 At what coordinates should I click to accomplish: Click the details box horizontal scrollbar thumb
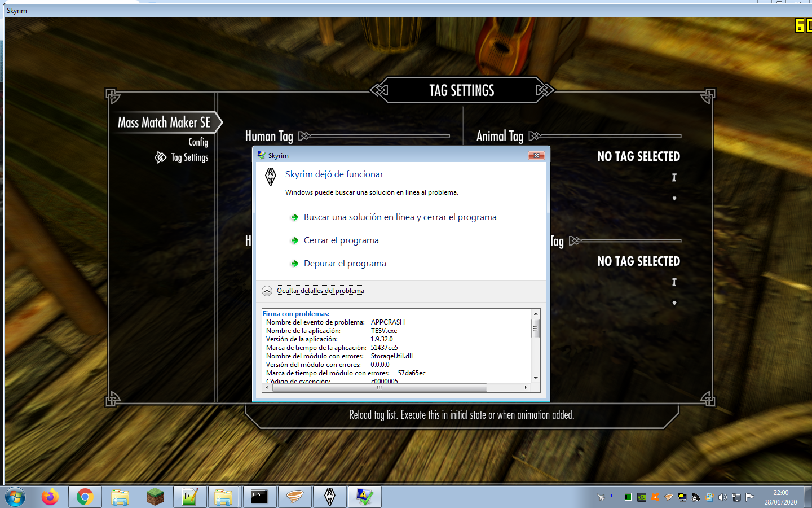(379, 388)
